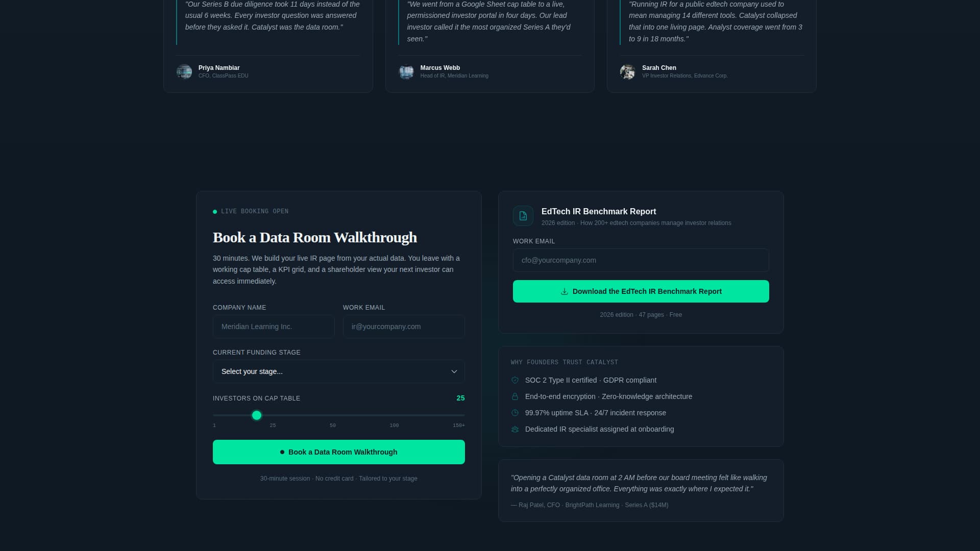Click the Book a Data Room Walkthrough button
This screenshot has height=551, width=980.
point(338,452)
